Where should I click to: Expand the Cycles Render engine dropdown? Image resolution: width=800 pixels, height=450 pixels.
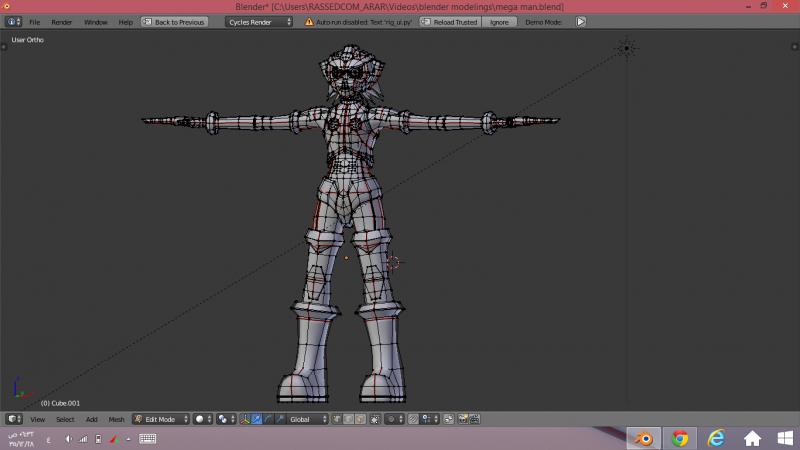(x=258, y=21)
